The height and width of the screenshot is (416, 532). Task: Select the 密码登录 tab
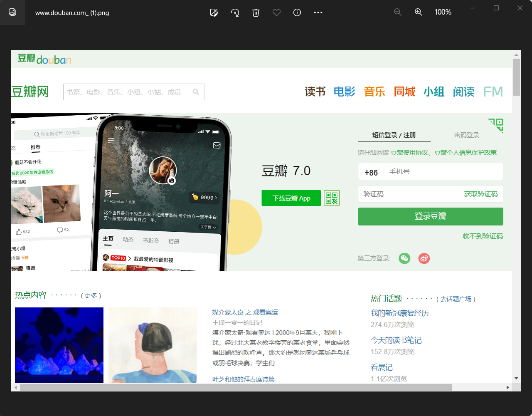pyautogui.click(x=467, y=135)
